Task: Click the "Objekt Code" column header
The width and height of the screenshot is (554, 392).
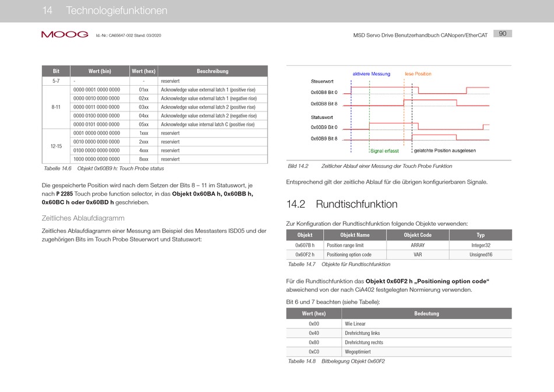Action: 418,235
